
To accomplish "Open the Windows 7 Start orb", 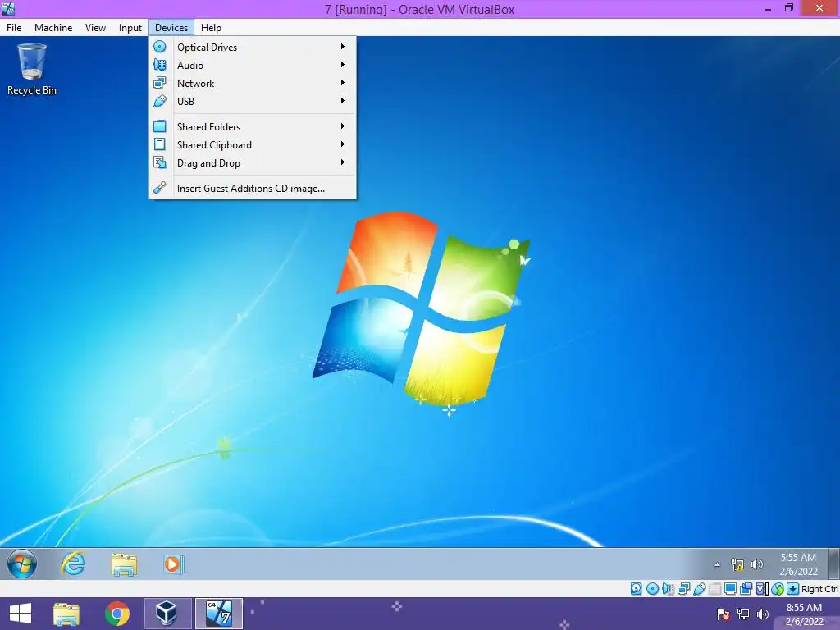I will (22, 564).
